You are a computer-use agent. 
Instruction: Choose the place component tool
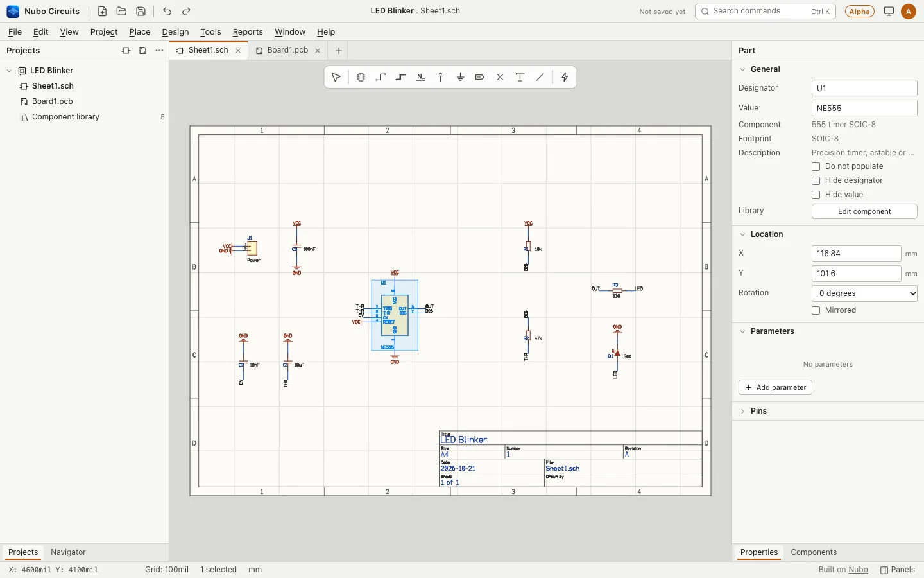click(361, 77)
